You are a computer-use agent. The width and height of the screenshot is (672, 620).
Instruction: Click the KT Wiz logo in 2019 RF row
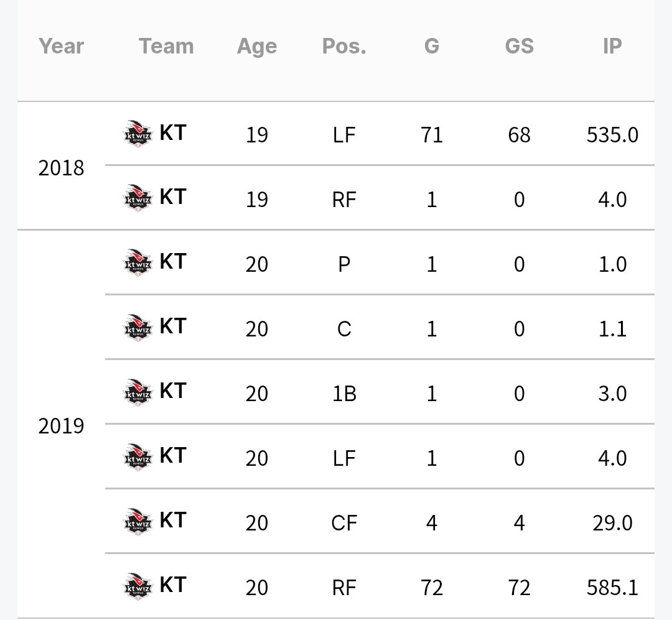tap(138, 586)
